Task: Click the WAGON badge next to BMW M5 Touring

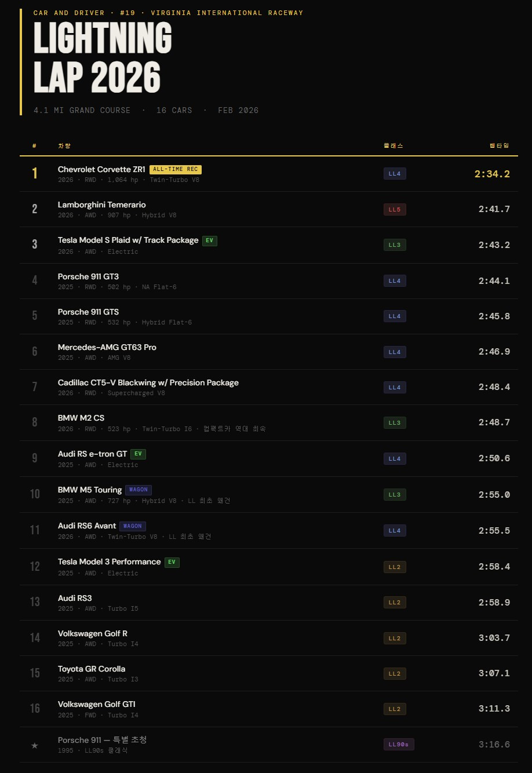Action: [139, 490]
